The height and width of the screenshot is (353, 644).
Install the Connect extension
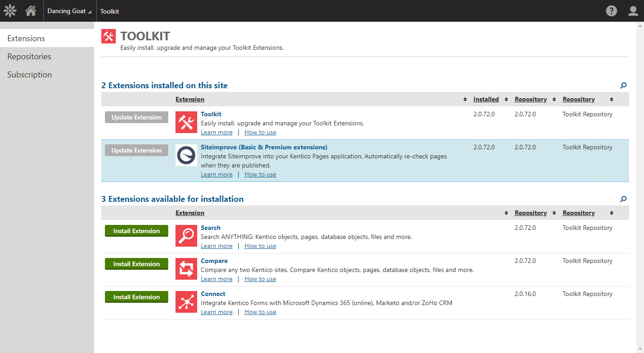(137, 297)
